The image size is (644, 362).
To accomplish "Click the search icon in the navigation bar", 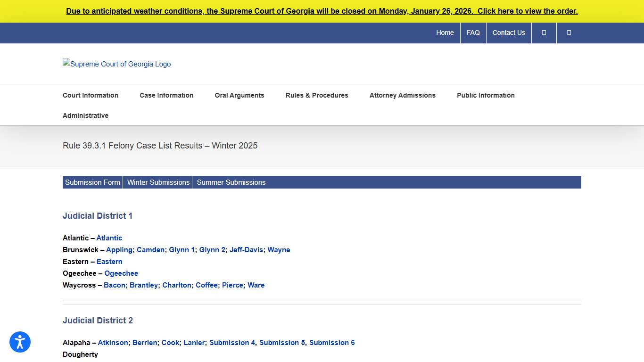I will [544, 33].
